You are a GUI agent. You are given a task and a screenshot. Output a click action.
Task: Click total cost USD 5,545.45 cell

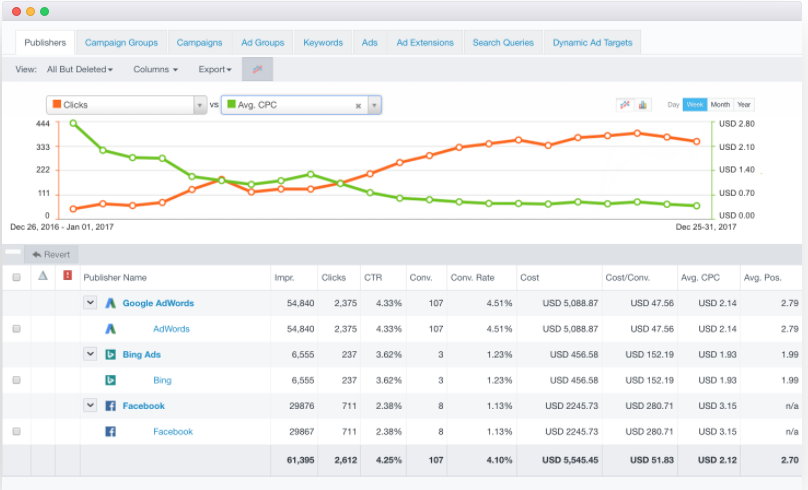570,460
